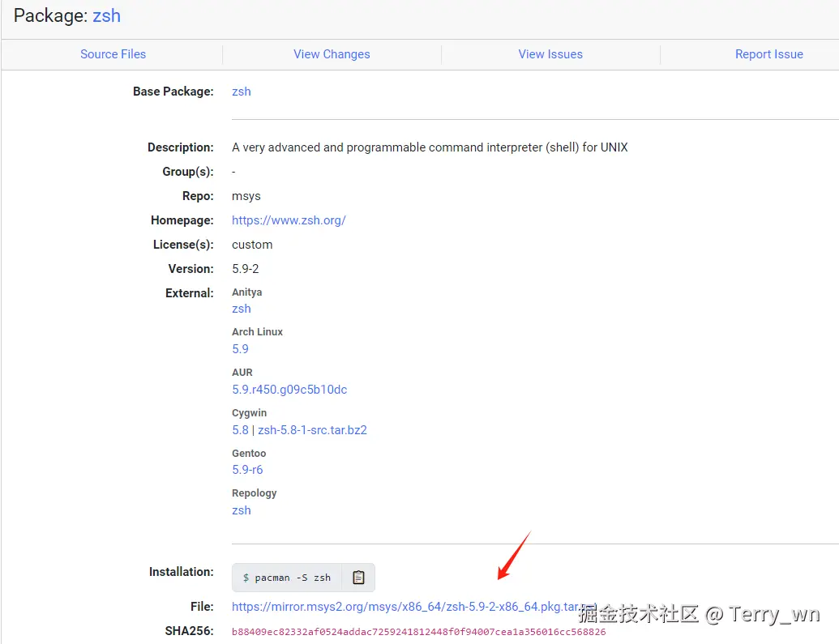This screenshot has height=644, width=839.
Task: Select the SHA256 hash value
Action: point(418,632)
